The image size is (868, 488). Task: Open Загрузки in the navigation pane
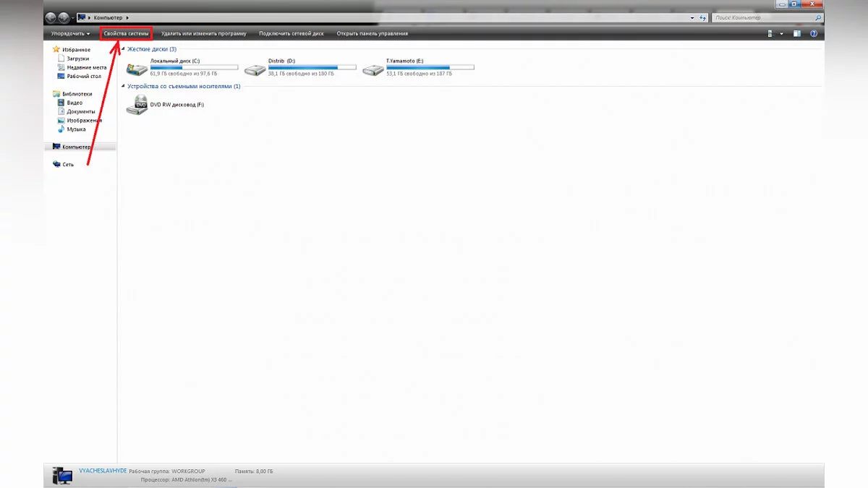tap(80, 59)
